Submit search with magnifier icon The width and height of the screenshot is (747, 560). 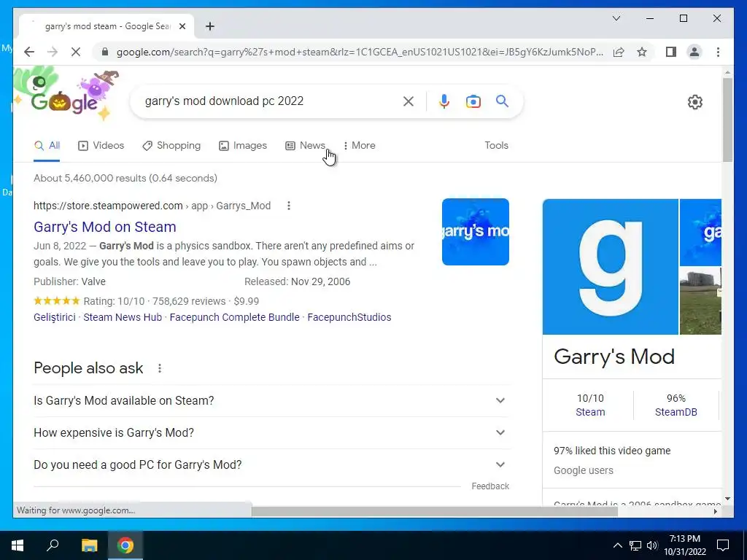(x=502, y=101)
